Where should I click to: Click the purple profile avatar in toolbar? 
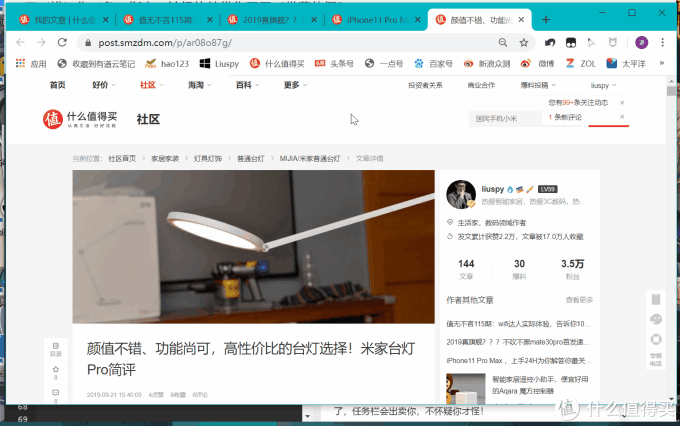coord(641,43)
